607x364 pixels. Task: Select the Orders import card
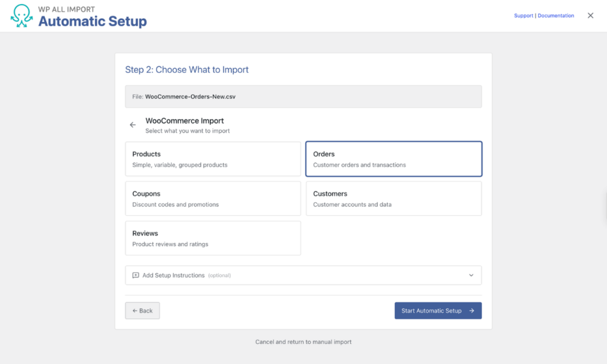click(x=394, y=159)
